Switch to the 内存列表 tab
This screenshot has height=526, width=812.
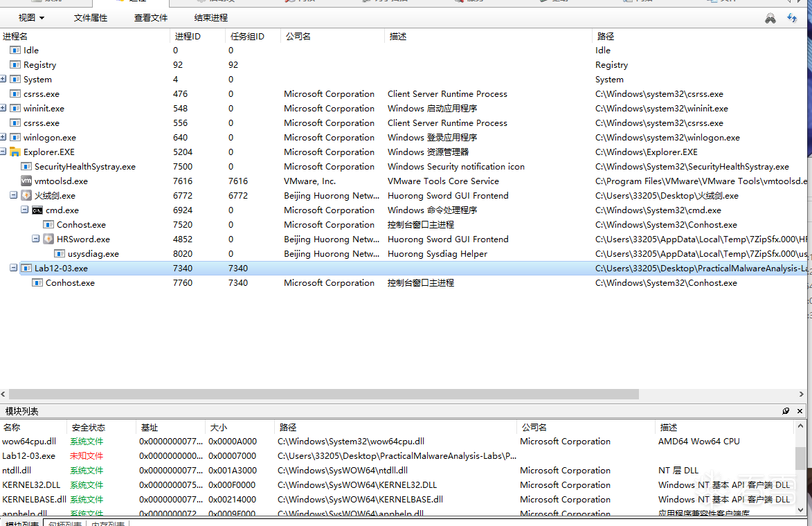(x=108, y=523)
